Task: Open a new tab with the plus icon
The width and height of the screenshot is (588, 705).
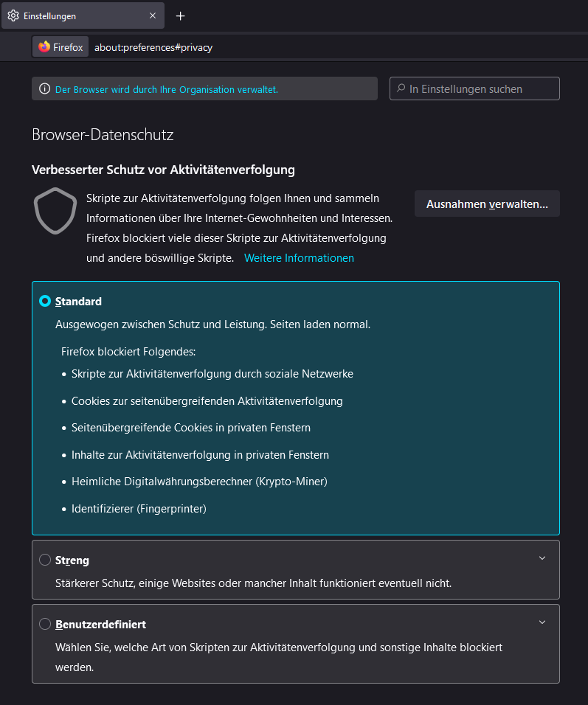Action: (x=181, y=15)
